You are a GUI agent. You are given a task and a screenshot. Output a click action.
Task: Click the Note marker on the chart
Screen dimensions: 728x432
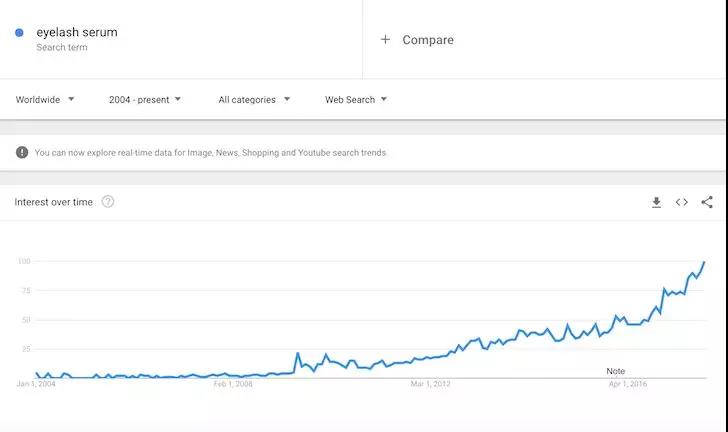615,371
